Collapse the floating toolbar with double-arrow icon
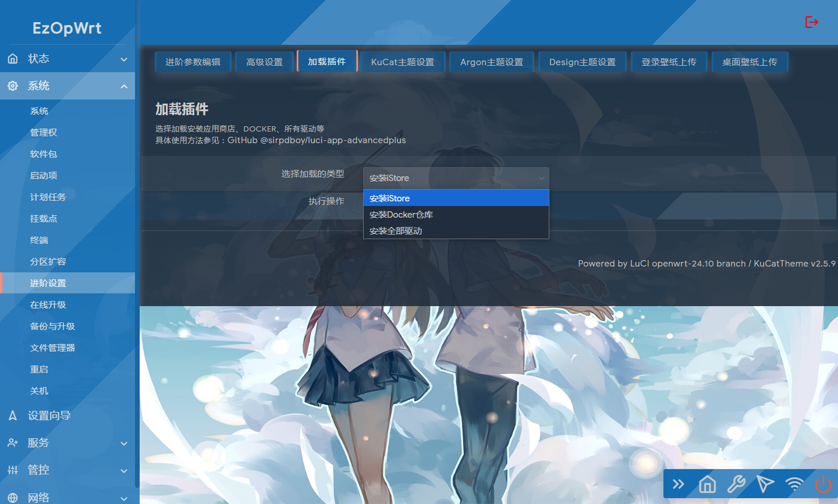This screenshot has height=504, width=838. [679, 484]
